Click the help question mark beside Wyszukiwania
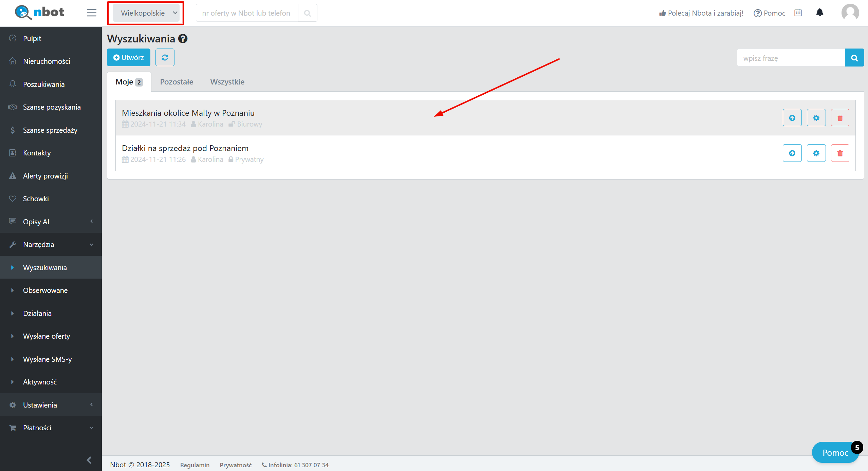 tap(183, 39)
